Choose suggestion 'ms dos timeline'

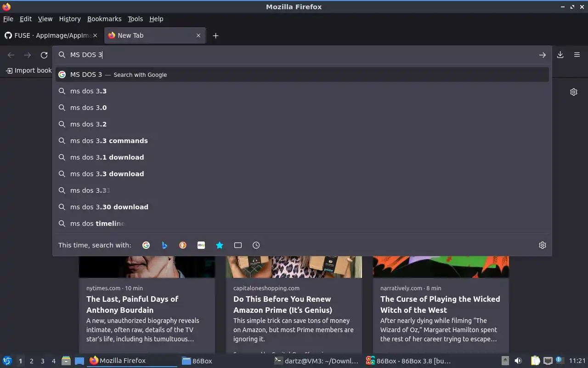click(x=302, y=224)
